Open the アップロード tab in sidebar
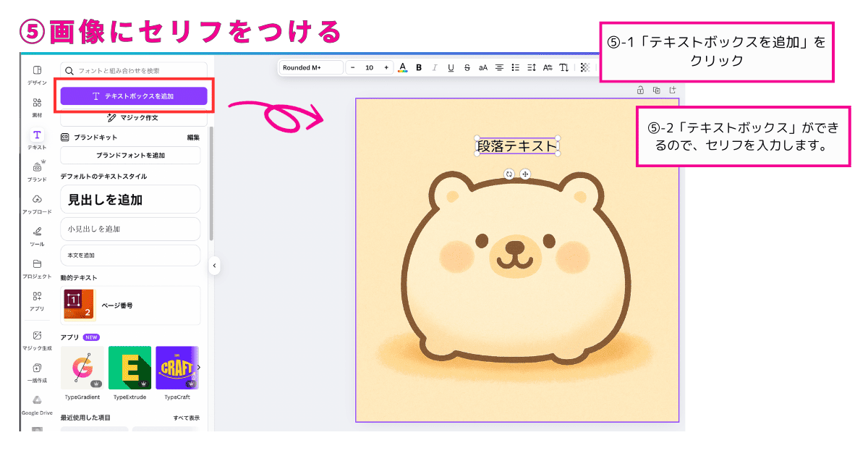 (x=37, y=204)
